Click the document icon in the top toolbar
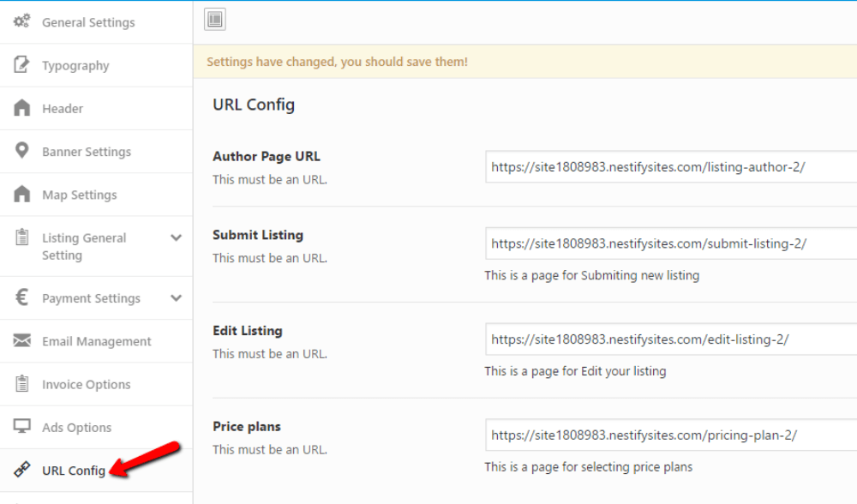The width and height of the screenshot is (857, 504). [x=213, y=18]
